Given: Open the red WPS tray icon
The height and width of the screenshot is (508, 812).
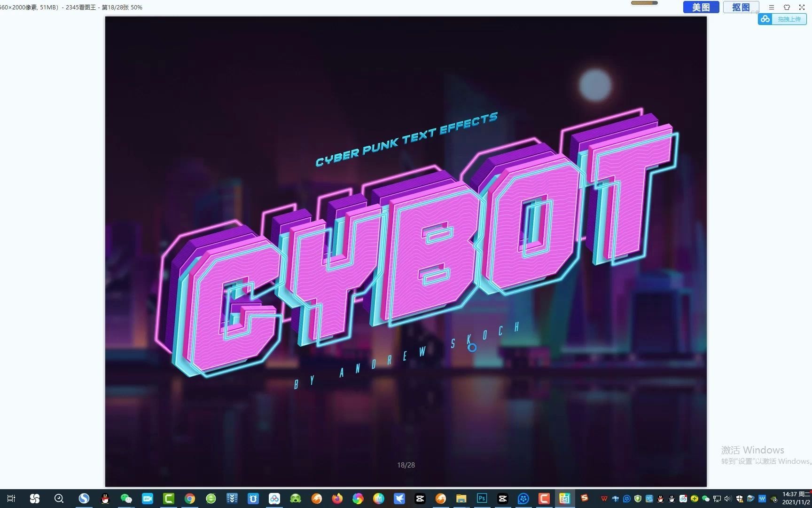Looking at the screenshot, I should pos(604,499).
